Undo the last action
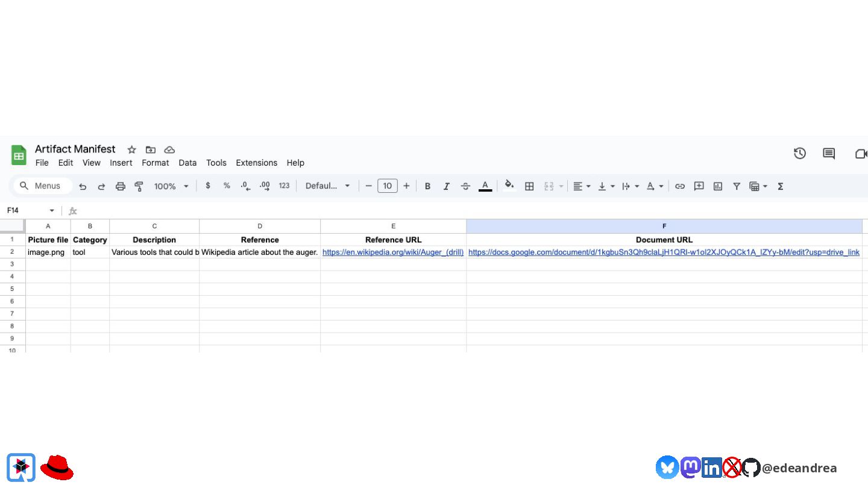 83,186
